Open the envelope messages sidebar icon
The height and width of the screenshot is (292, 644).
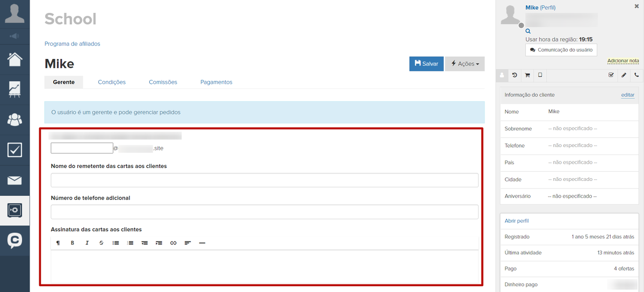(x=15, y=180)
